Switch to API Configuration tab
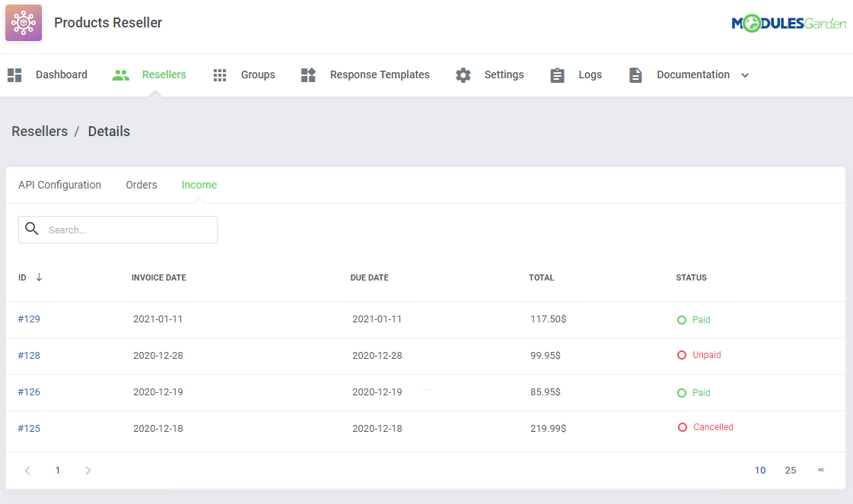This screenshot has width=853, height=504. (x=60, y=185)
